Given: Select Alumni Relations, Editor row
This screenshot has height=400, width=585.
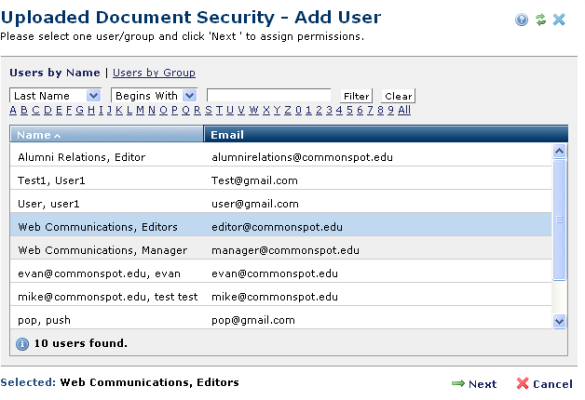Looking at the screenshot, I should coord(281,157).
